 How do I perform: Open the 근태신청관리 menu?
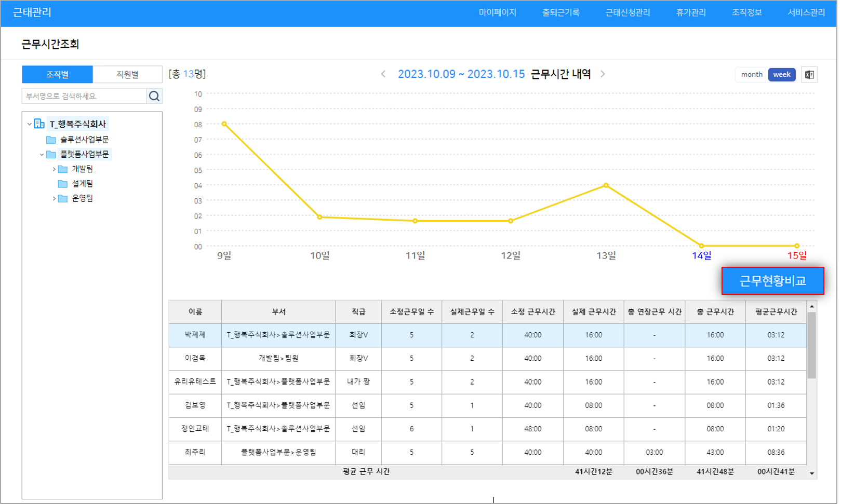pyautogui.click(x=628, y=12)
